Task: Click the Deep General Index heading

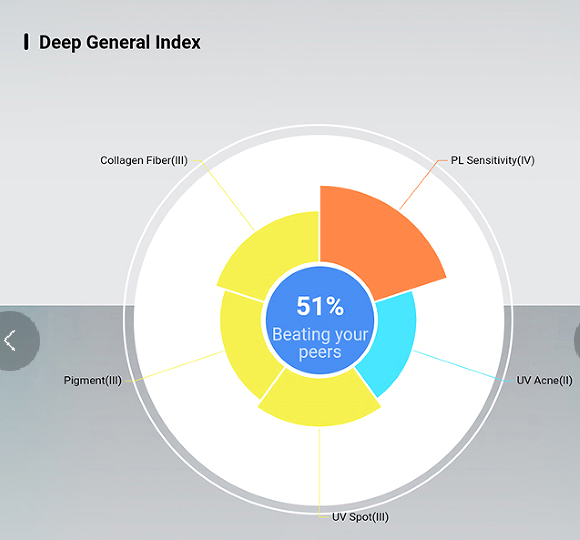Action: tap(119, 42)
